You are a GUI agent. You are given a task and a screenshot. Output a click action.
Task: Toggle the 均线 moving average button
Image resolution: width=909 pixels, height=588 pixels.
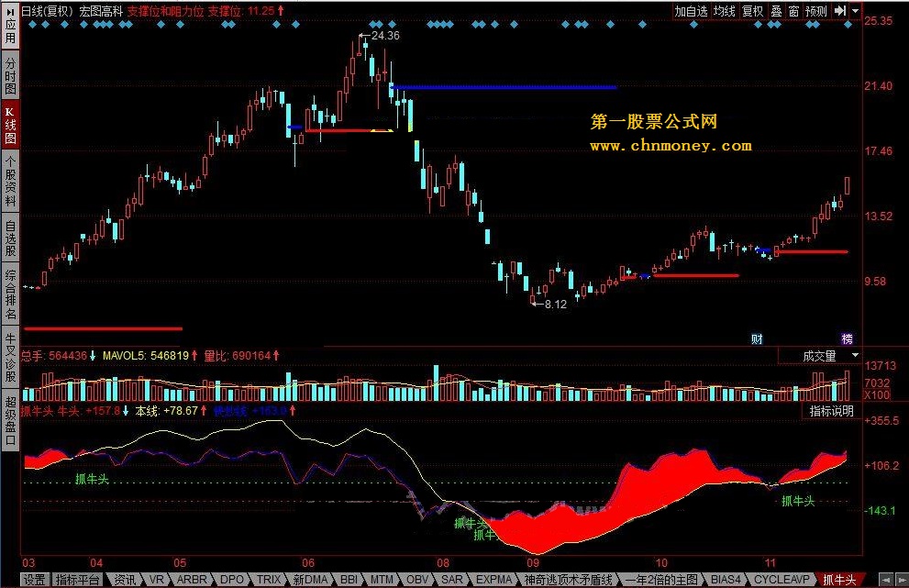724,11
